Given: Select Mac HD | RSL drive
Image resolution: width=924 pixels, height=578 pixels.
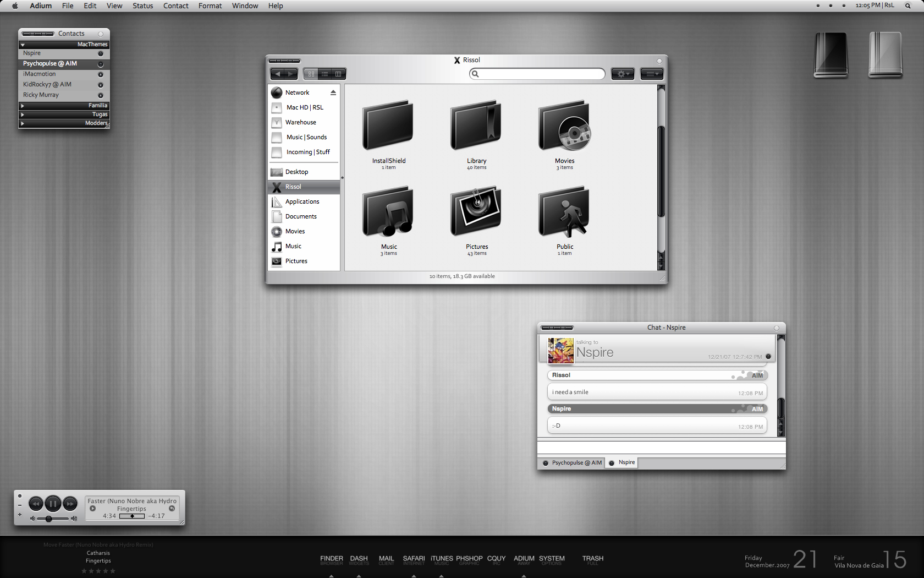Looking at the screenshot, I should [304, 107].
